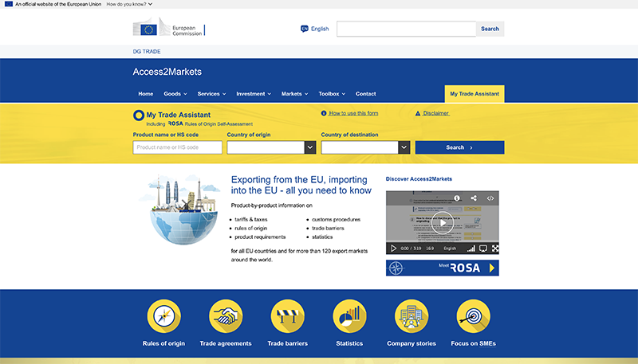Click the Trade agreements label
The height and width of the screenshot is (364, 638).
[226, 343]
